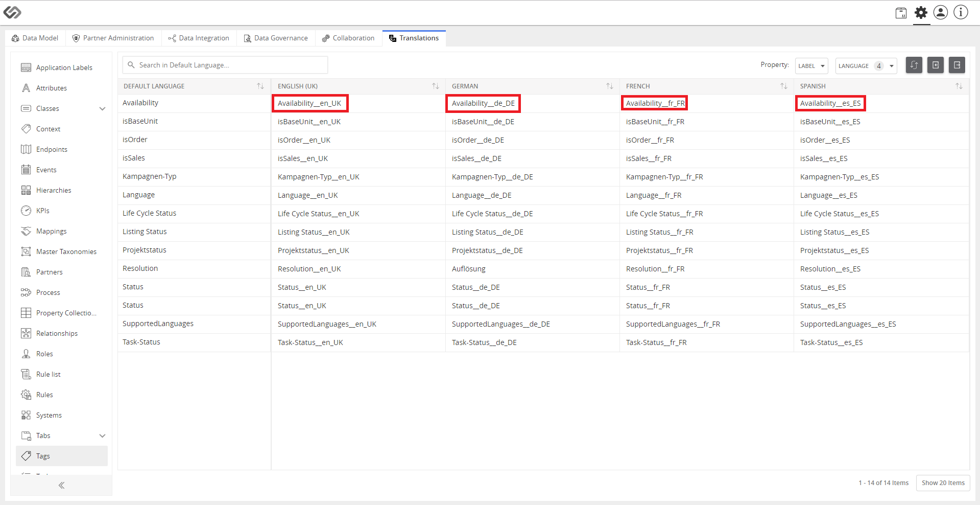
Task: Open the LANGUAGE selection dropdown
Action: point(866,66)
